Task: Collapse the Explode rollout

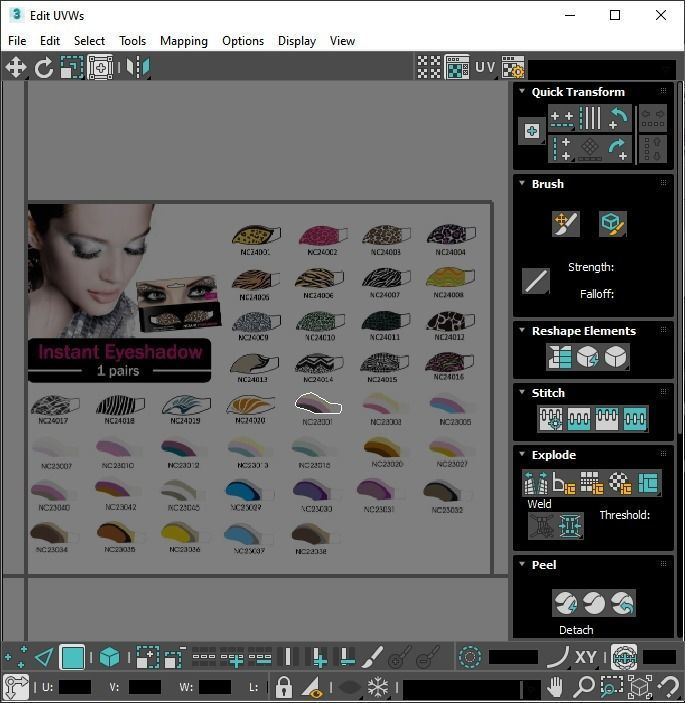Action: point(522,454)
